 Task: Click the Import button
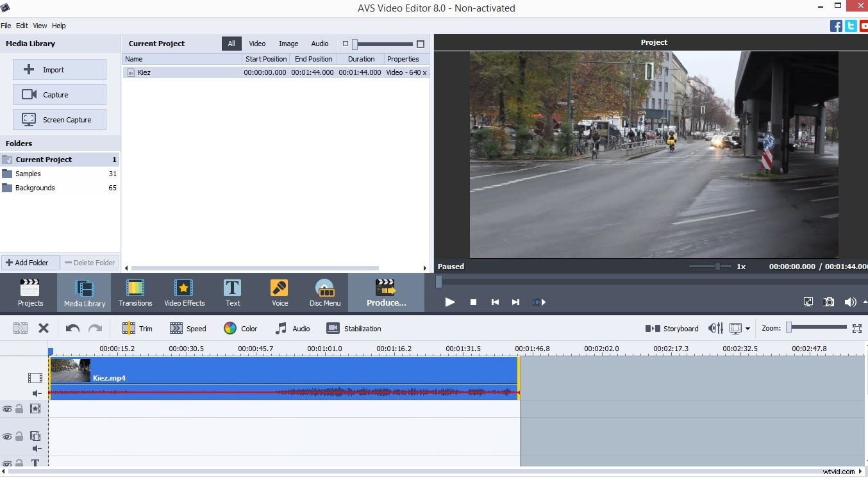pyautogui.click(x=59, y=69)
